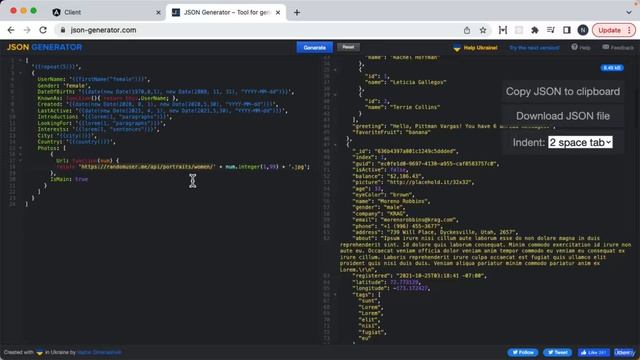Open the Vaclav author link in the footer
The image size is (640, 360).
99,352
